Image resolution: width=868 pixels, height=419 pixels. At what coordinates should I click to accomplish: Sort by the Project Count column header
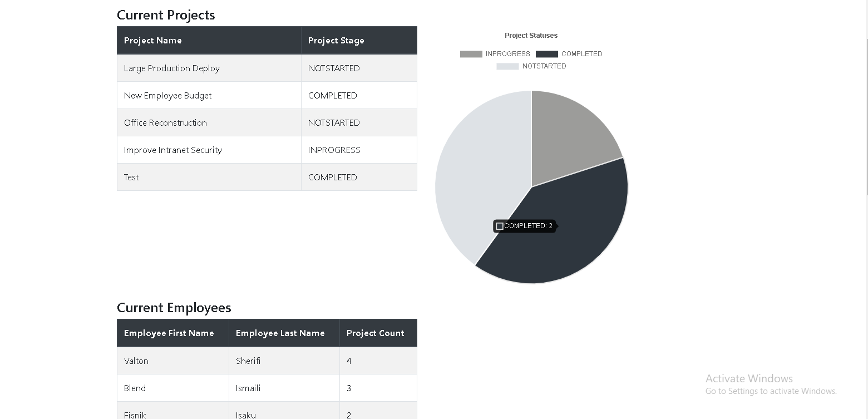(375, 333)
